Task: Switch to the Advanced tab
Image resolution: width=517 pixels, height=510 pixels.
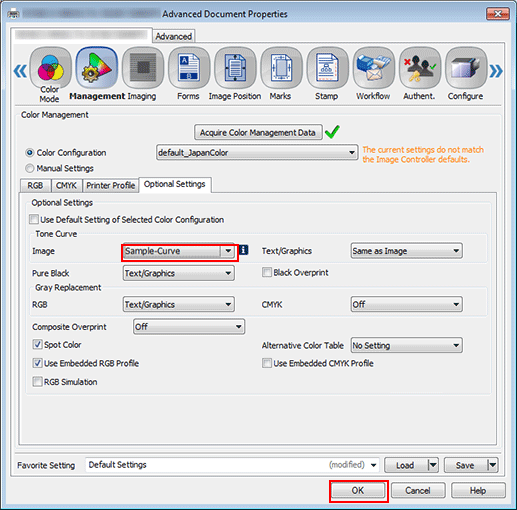Action: (173, 36)
